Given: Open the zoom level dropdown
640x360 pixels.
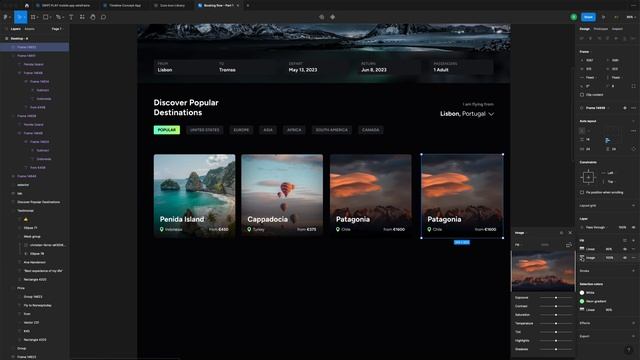Looking at the screenshot, I should click(631, 17).
